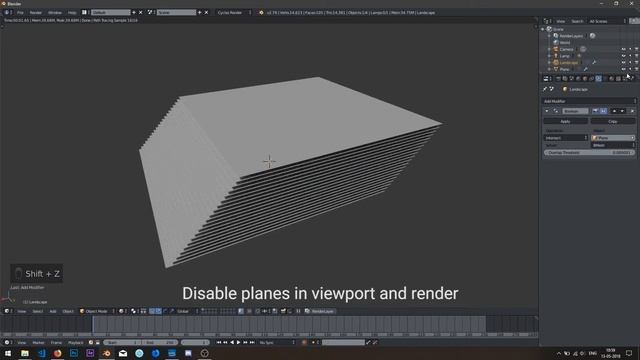640x360 pixels.
Task: Open the Modifiers properties tab
Action: [598, 78]
